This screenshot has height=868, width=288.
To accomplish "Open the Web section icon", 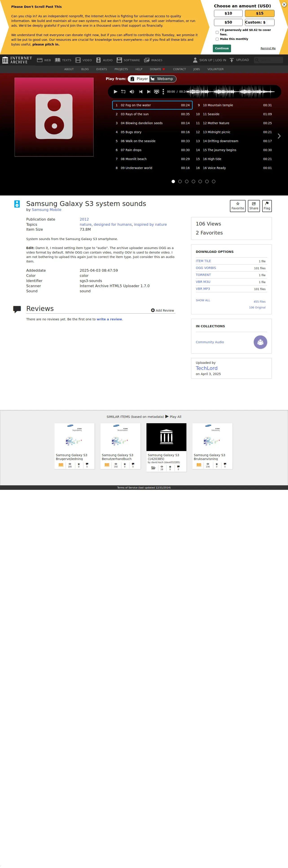I will click(x=39, y=60).
